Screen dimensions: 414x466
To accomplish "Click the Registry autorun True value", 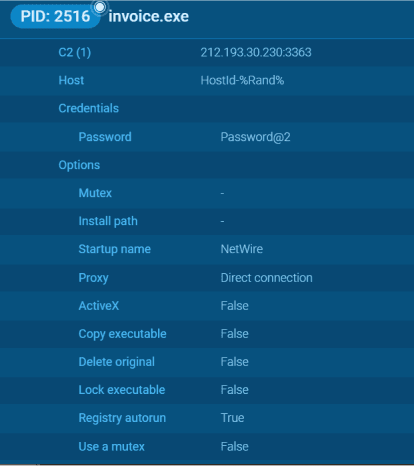I will pyautogui.click(x=232, y=418).
